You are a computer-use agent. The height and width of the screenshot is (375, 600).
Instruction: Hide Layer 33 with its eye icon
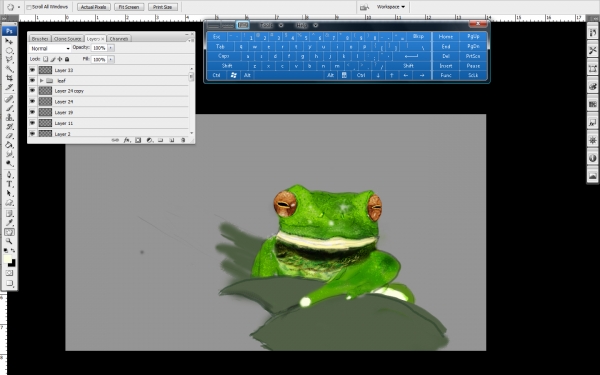click(32, 70)
